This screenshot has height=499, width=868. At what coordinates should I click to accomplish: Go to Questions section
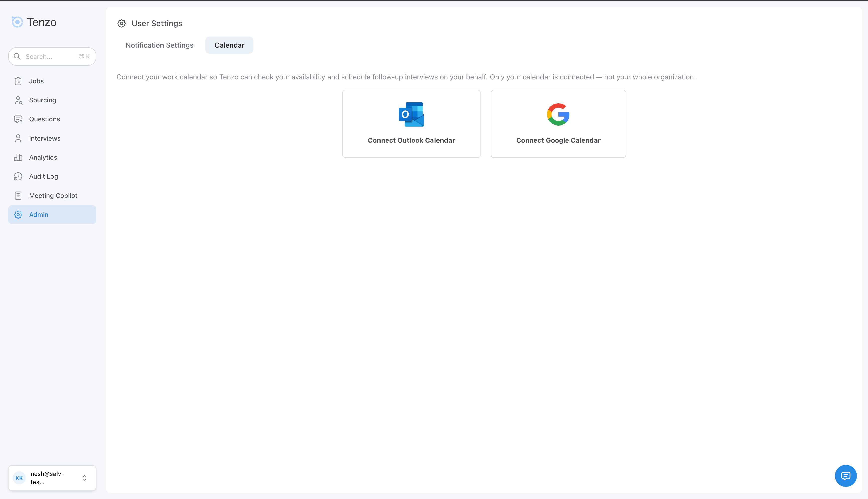(52, 119)
